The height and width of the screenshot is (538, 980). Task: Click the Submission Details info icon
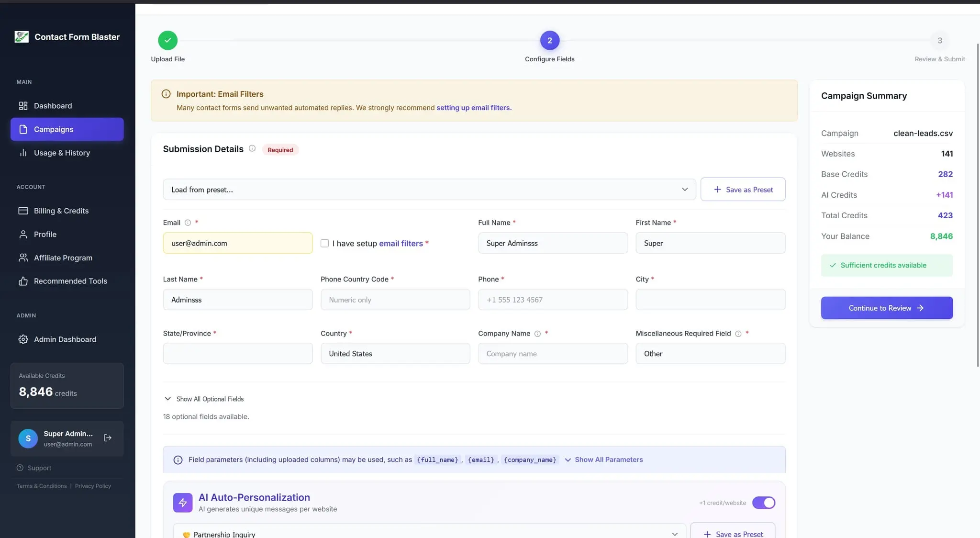click(x=252, y=148)
